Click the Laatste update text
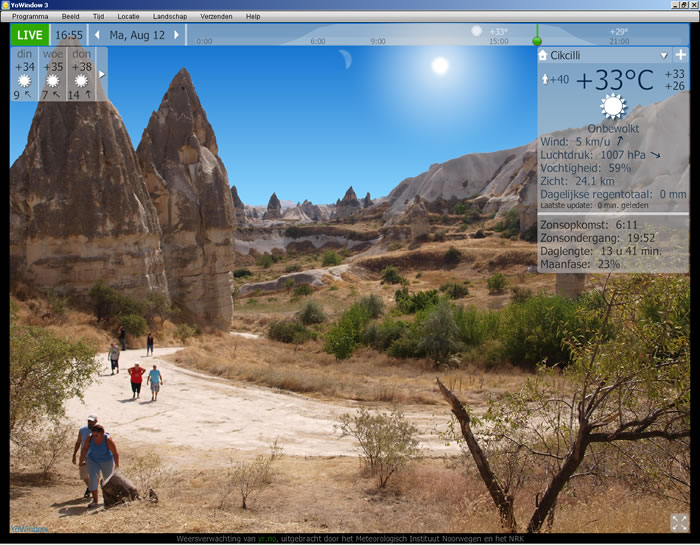 coord(595,205)
